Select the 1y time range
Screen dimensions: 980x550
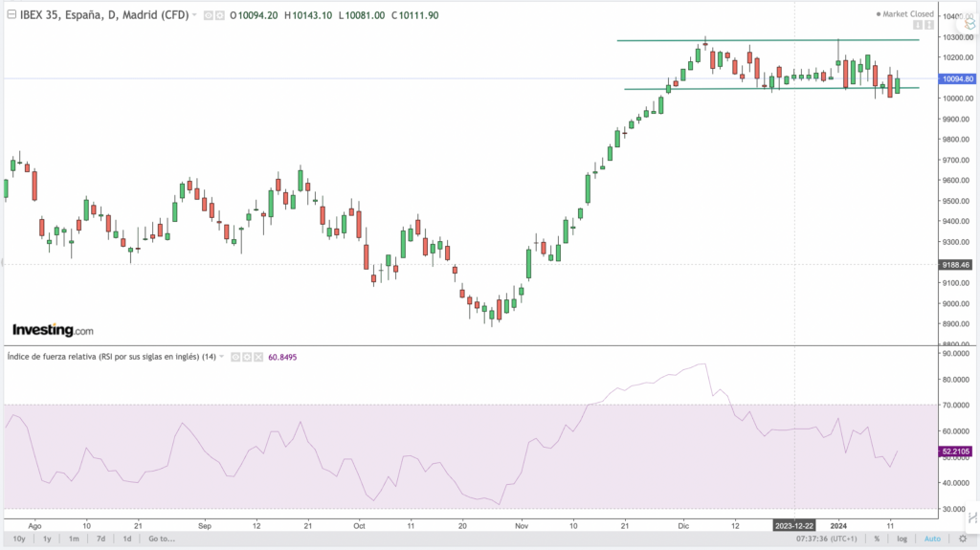tap(47, 539)
